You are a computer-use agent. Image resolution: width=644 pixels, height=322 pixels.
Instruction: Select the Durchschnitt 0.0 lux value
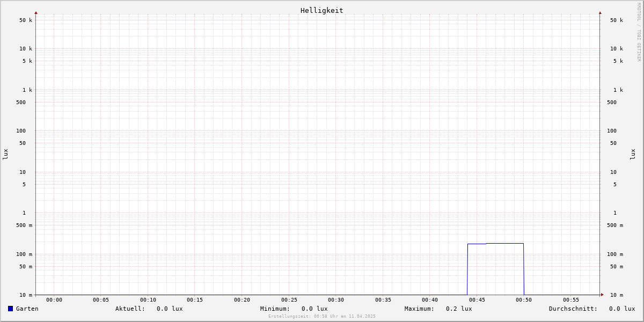[x=622, y=309]
